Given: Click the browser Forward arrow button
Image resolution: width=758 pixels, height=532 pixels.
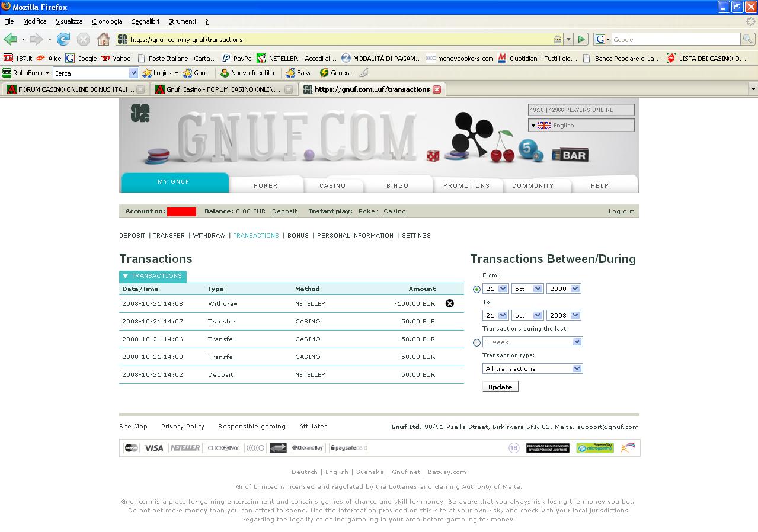Looking at the screenshot, I should point(36,40).
